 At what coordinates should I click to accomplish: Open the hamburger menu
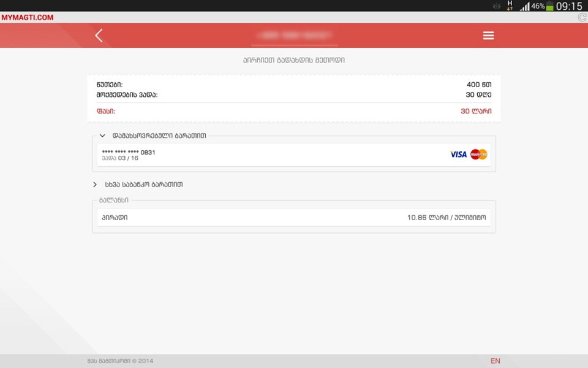click(x=488, y=36)
